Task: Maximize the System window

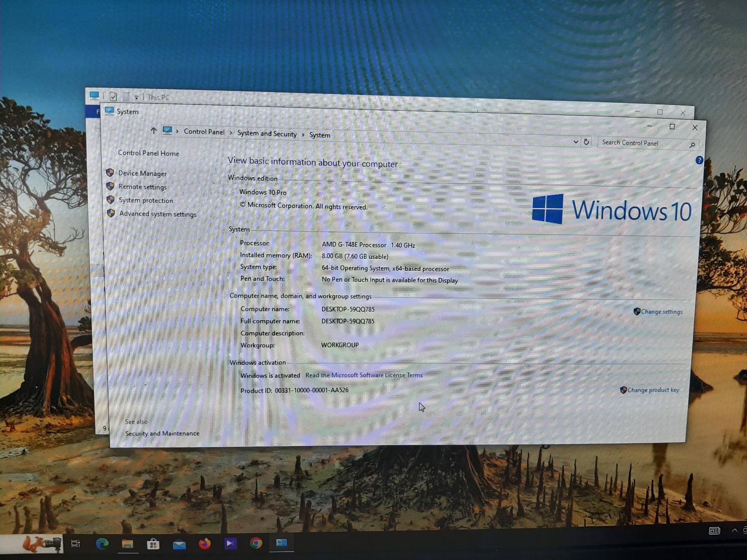Action: (672, 126)
